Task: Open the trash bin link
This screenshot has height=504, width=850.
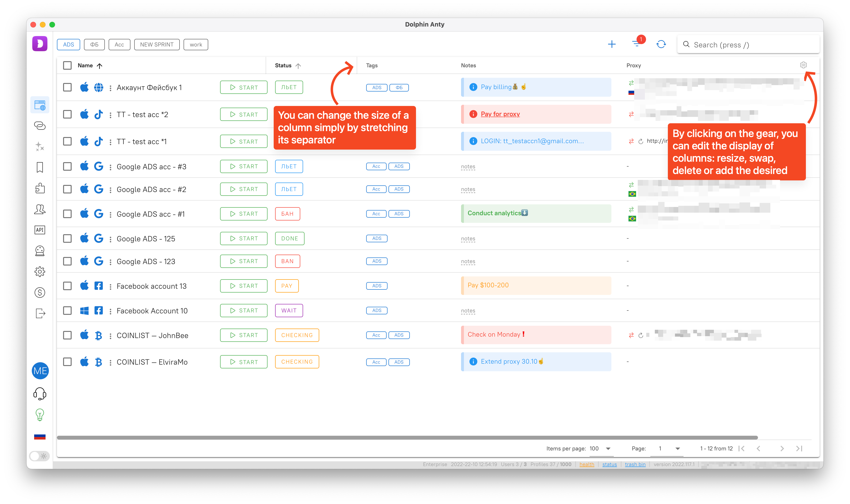Action: tap(635, 465)
